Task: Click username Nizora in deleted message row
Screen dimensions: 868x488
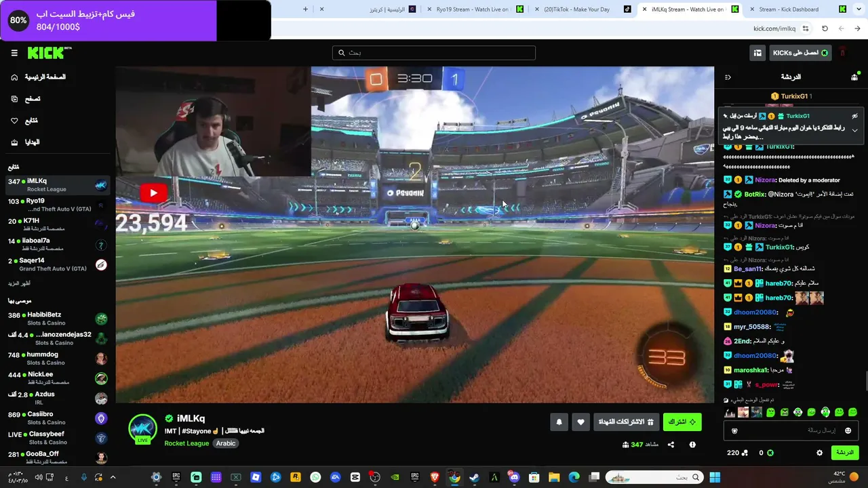Action: (x=765, y=180)
